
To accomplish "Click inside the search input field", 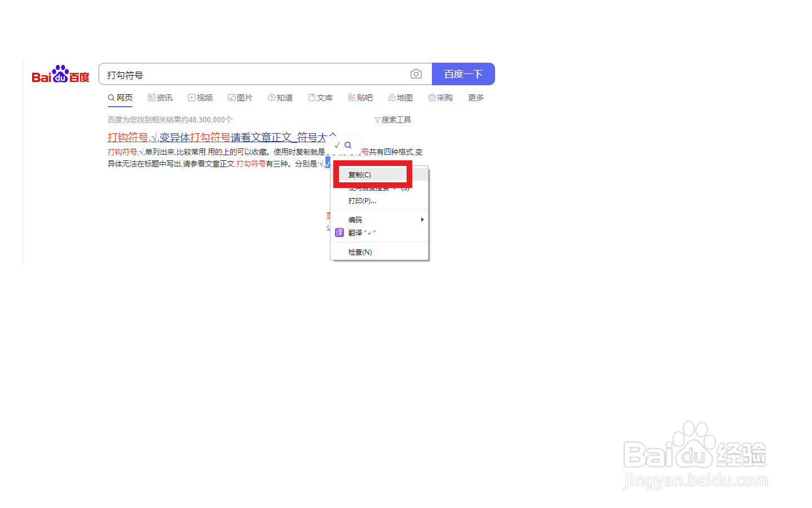I will tap(254, 74).
